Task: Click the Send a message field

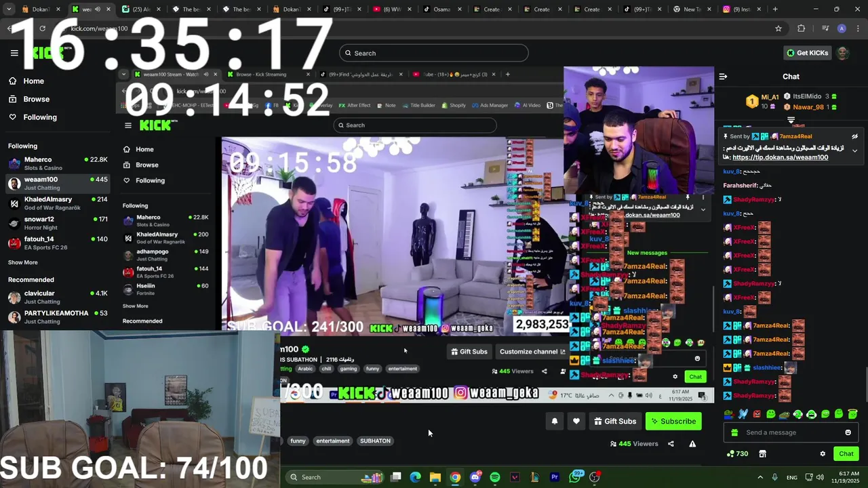Action: tap(791, 432)
